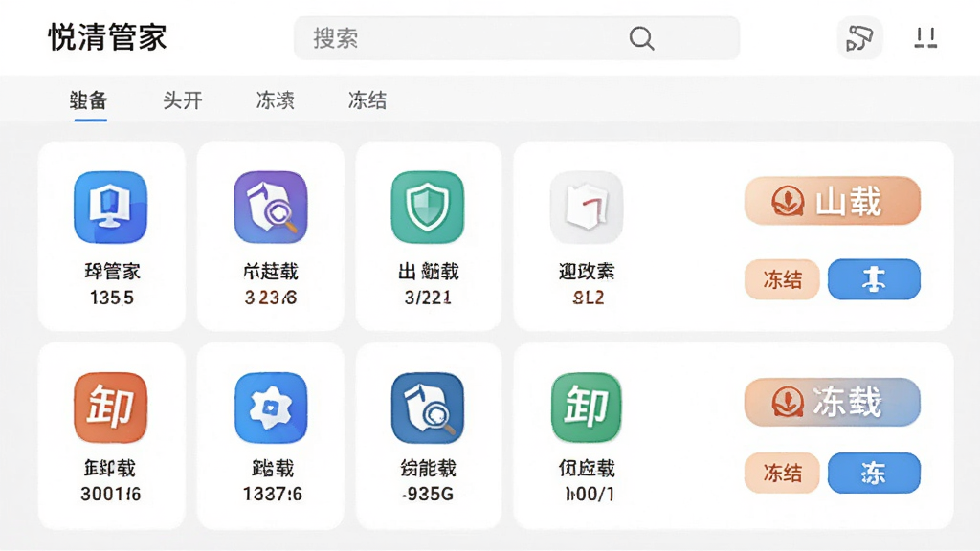The width and height of the screenshot is (980, 551).
Task: Click the 1337:6 value text
Action: pyautogui.click(x=273, y=495)
